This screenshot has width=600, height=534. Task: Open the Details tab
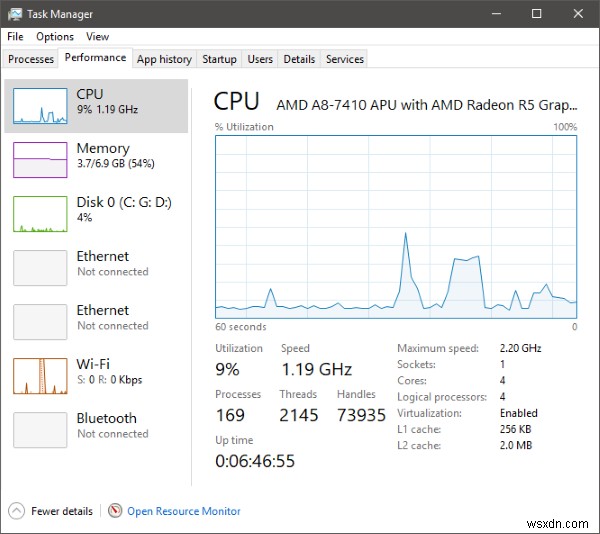(299, 59)
